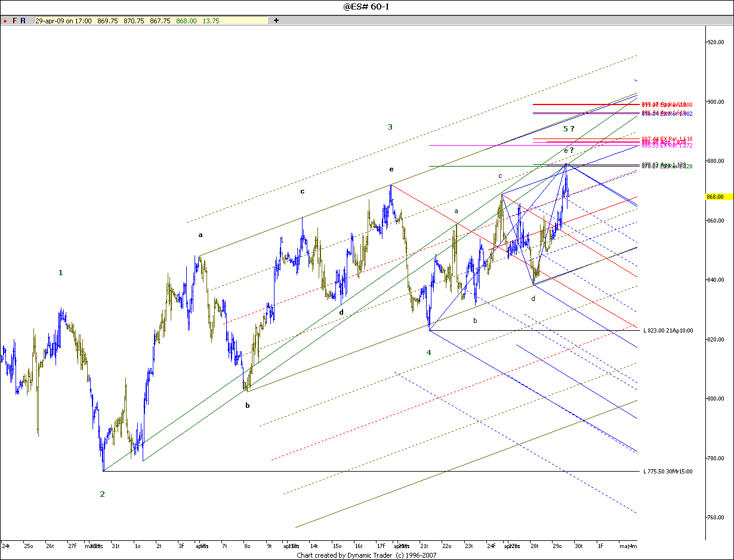Click the 8o date axis label
This screenshot has width=734, height=560.
click(x=246, y=546)
